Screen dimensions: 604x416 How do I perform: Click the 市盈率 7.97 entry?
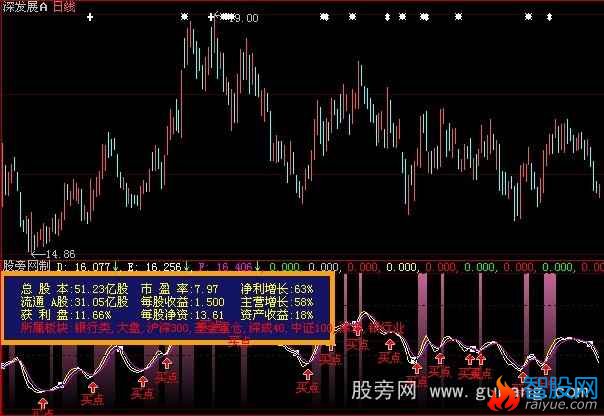coord(179,289)
